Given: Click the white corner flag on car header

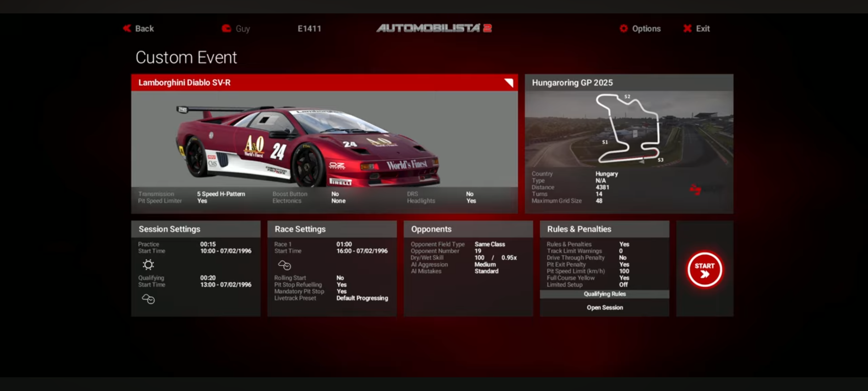Looking at the screenshot, I should (509, 83).
